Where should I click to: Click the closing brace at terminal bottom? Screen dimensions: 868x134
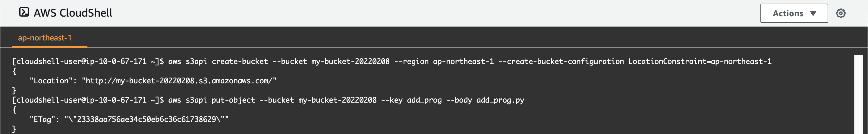click(x=14, y=129)
